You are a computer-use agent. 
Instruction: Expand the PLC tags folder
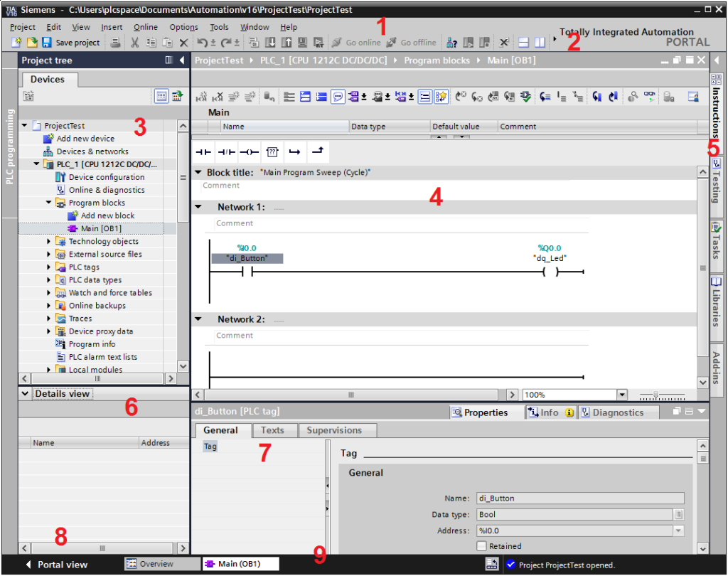pyautogui.click(x=49, y=267)
